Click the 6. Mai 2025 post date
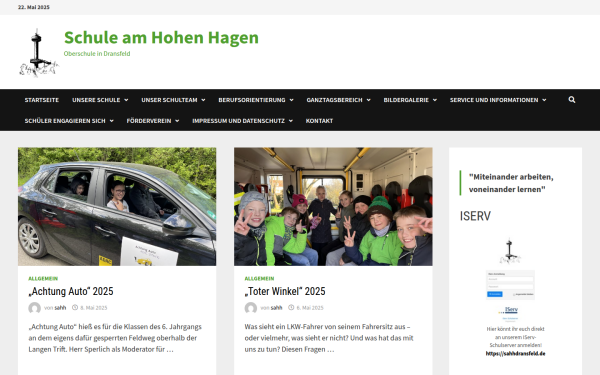The image size is (600, 375). pos(310,308)
